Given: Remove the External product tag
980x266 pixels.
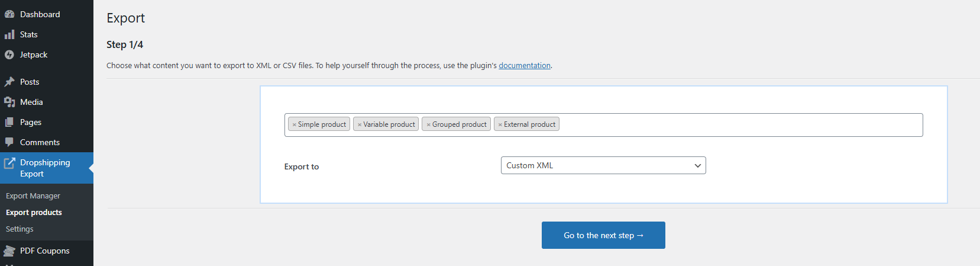Looking at the screenshot, I should click(500, 124).
